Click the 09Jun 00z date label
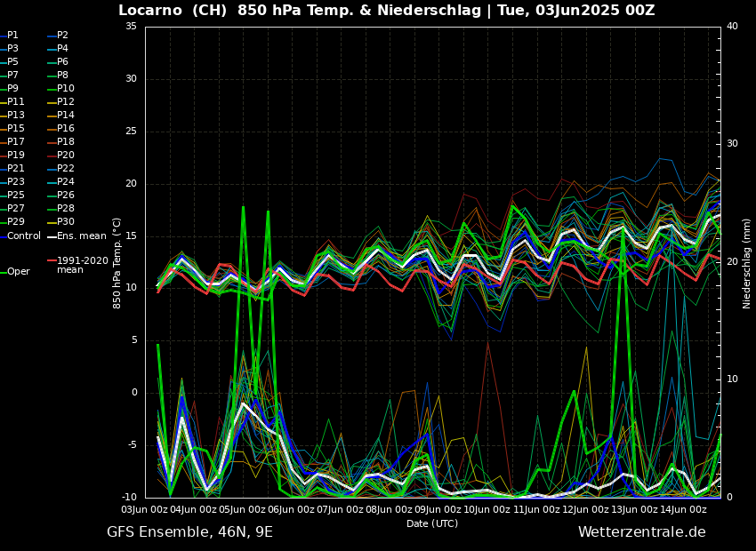756x551 pixels. pyautogui.click(x=438, y=509)
